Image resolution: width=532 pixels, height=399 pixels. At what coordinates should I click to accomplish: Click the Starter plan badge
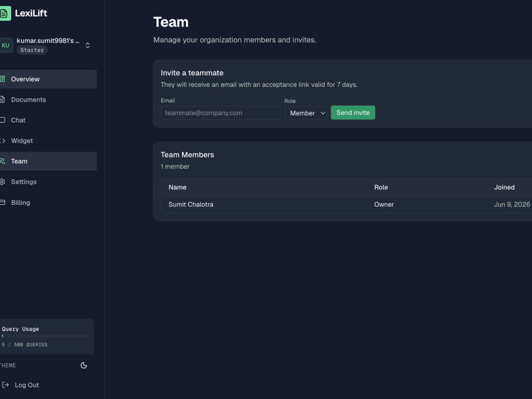(32, 50)
